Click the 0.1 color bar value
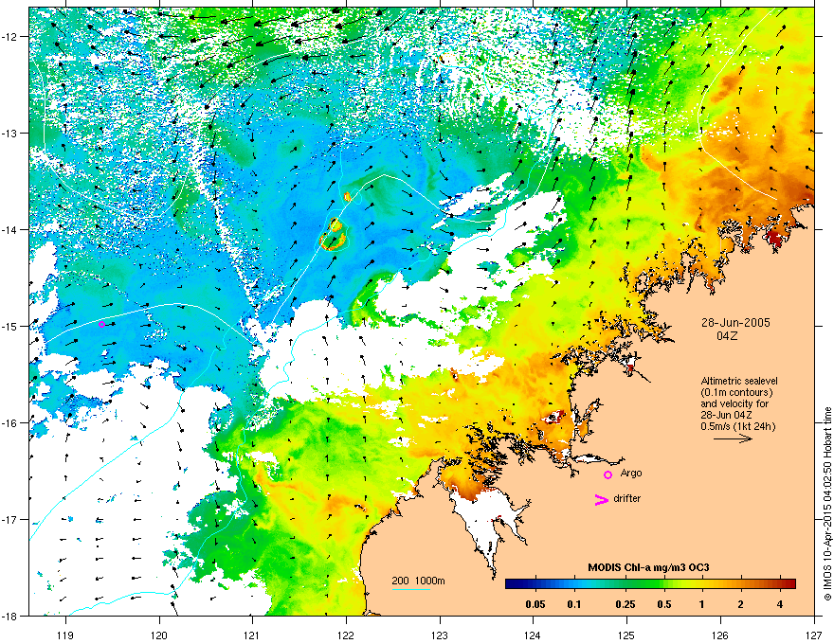The width and height of the screenshot is (834, 644). (x=574, y=604)
